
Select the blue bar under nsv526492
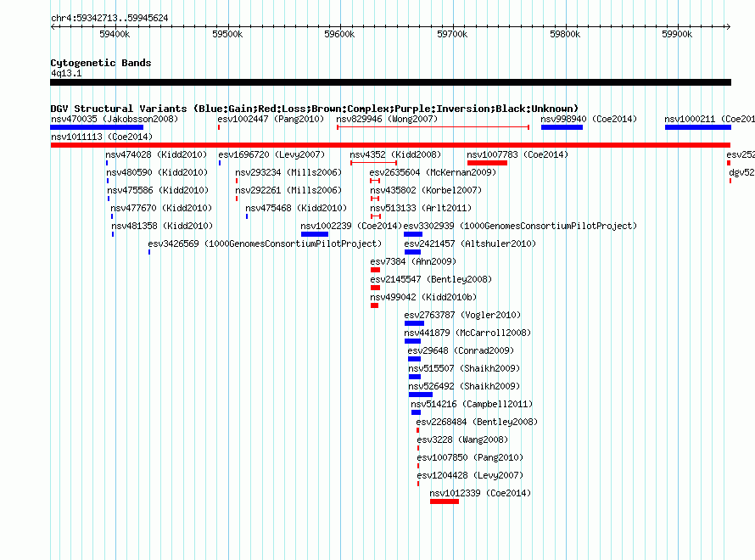tap(421, 395)
